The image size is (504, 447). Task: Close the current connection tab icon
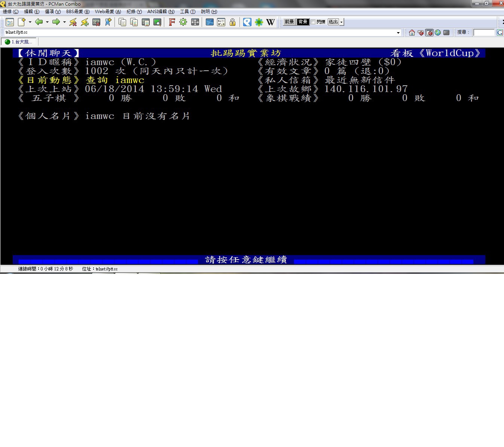97,22
